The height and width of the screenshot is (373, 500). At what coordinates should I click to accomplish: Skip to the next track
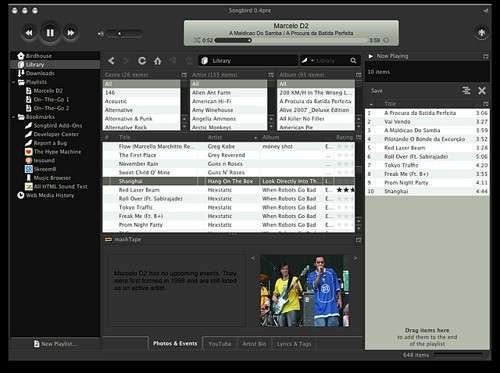(x=71, y=33)
